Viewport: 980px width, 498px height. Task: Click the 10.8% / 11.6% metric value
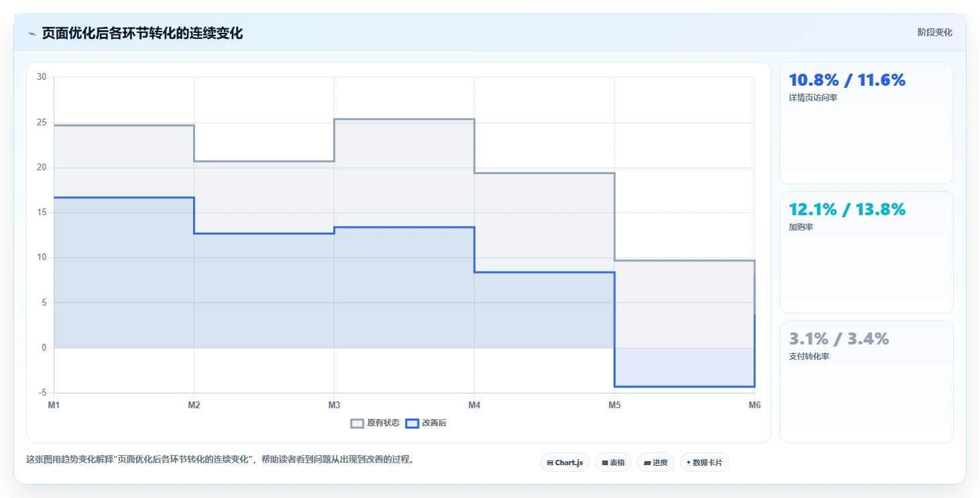point(847,80)
